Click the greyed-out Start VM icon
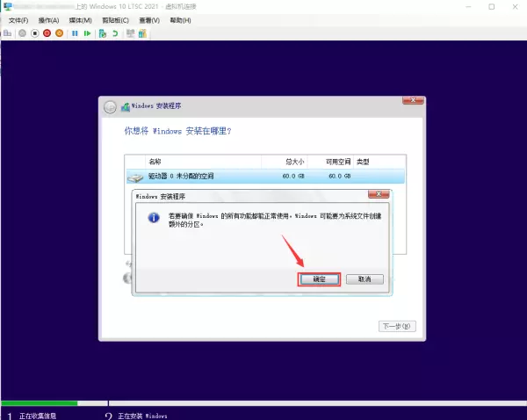 pos(22,33)
